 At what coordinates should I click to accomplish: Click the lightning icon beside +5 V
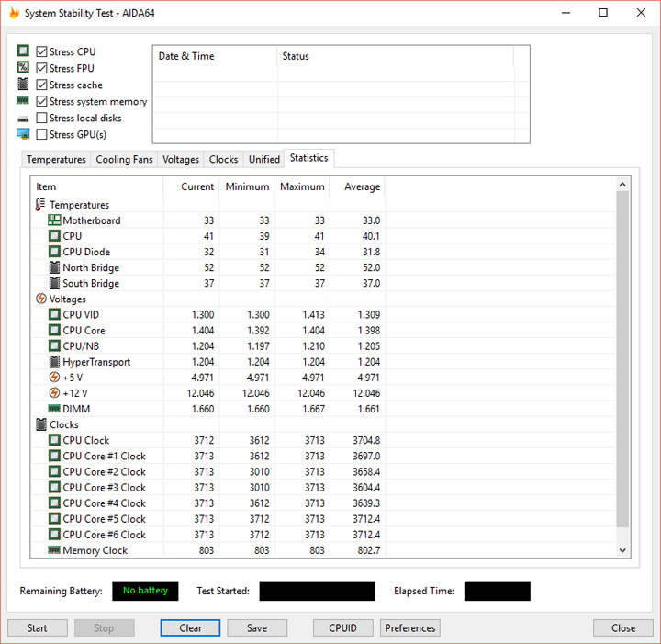coord(54,377)
